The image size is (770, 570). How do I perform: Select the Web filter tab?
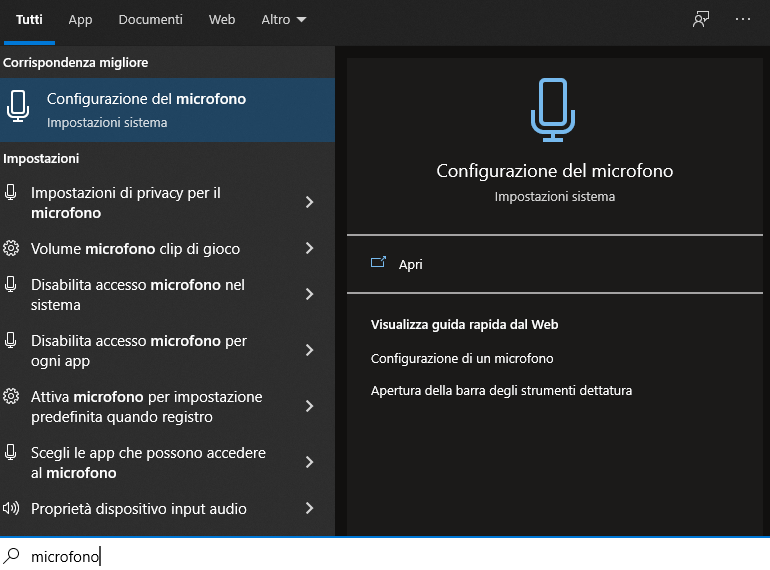tap(222, 20)
